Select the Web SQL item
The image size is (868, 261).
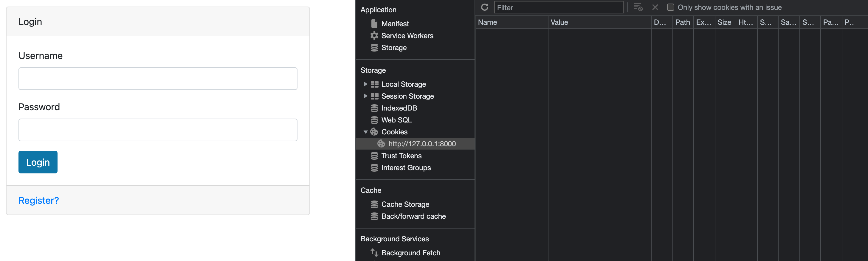pos(396,120)
